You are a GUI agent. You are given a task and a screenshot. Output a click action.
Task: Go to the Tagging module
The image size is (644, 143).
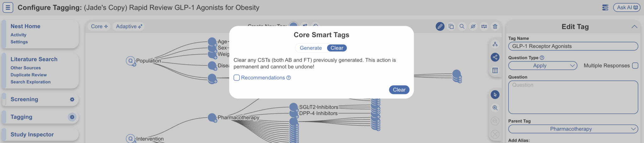21,117
